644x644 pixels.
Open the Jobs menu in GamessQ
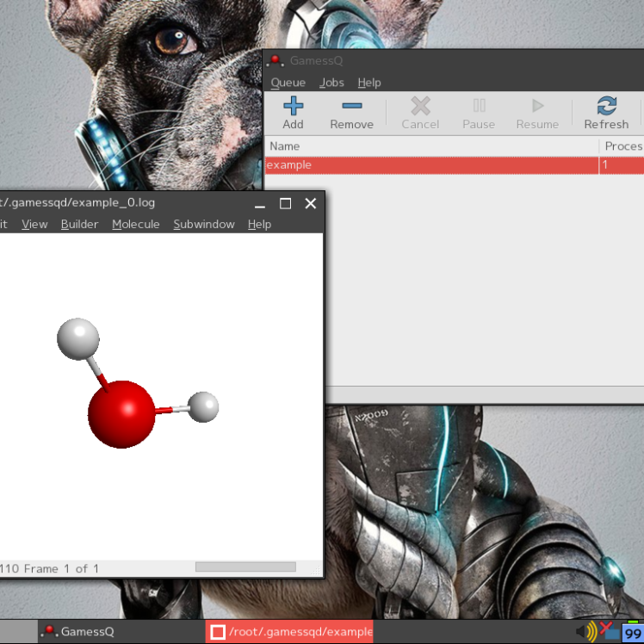coord(331,83)
